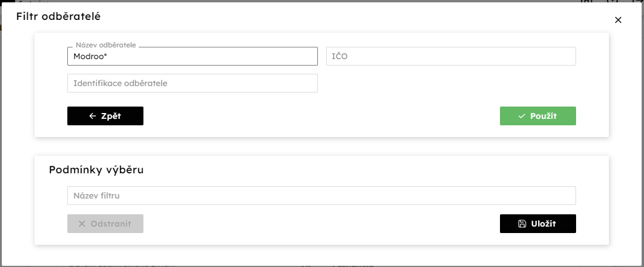Select the Identifikace odběratele input field
Image resolution: width=644 pixels, height=267 pixels.
pyautogui.click(x=192, y=83)
